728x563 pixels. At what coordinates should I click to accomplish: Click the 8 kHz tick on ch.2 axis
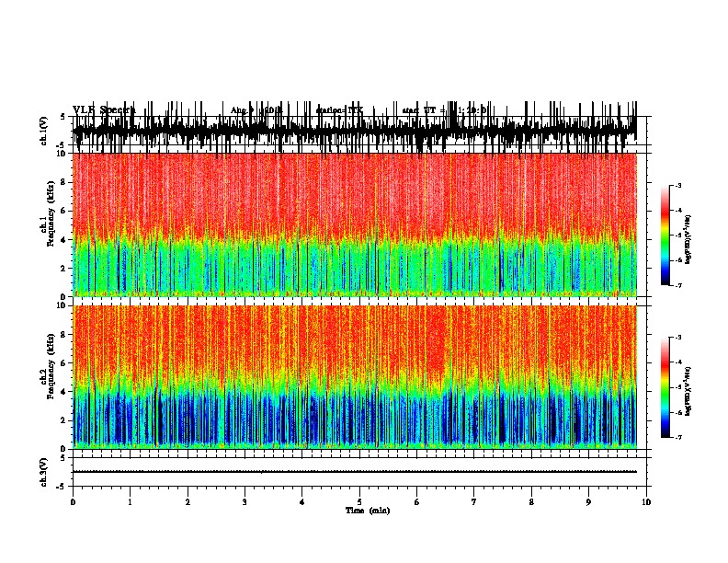[63, 335]
